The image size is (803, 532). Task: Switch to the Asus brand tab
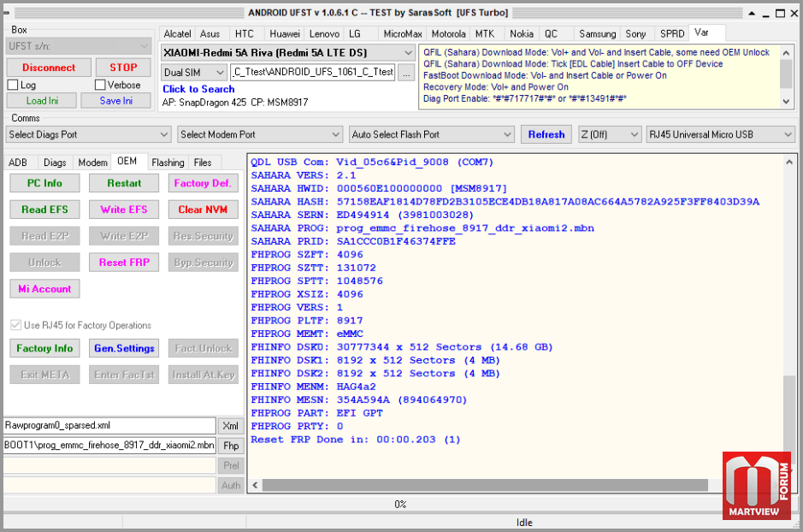pos(210,34)
